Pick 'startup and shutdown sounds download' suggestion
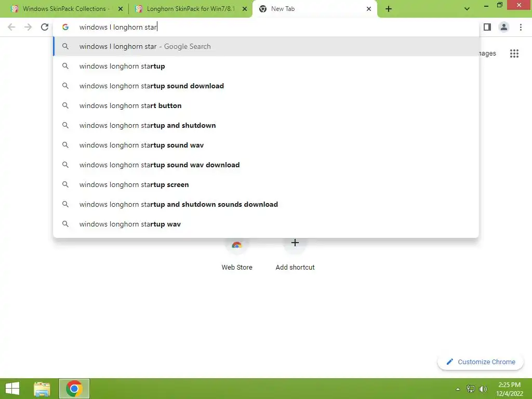The width and height of the screenshot is (532, 399). coord(266,204)
